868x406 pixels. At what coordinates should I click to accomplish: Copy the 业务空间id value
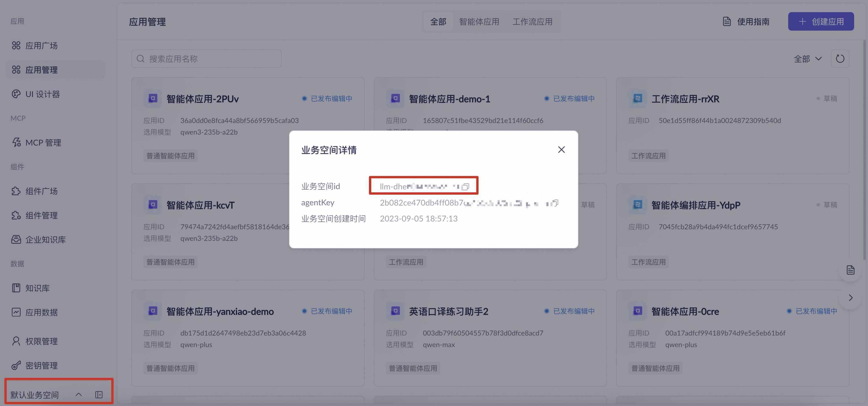[465, 187]
